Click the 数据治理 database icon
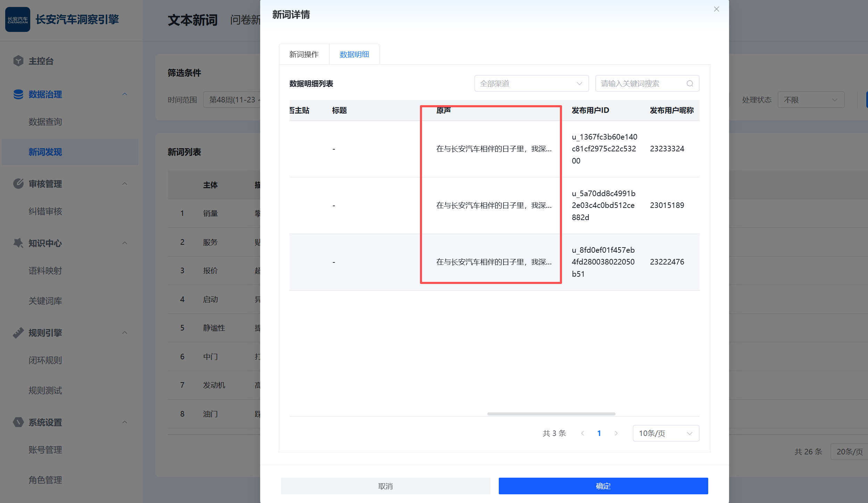This screenshot has width=868, height=503. coord(18,94)
